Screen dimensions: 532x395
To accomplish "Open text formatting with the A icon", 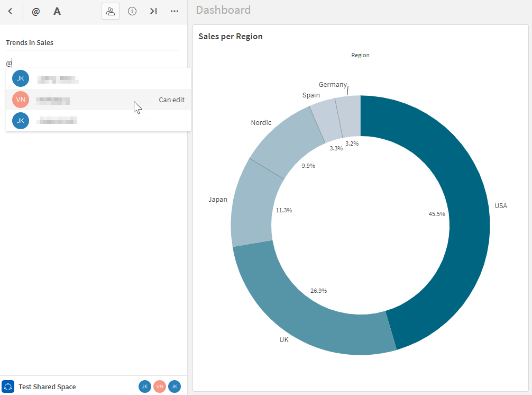I will pos(57,12).
